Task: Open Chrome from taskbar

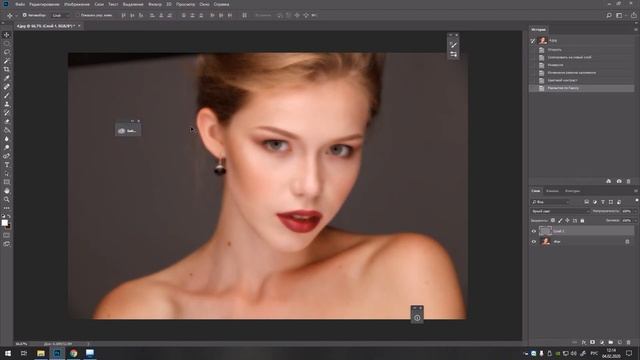Action: tap(73, 353)
